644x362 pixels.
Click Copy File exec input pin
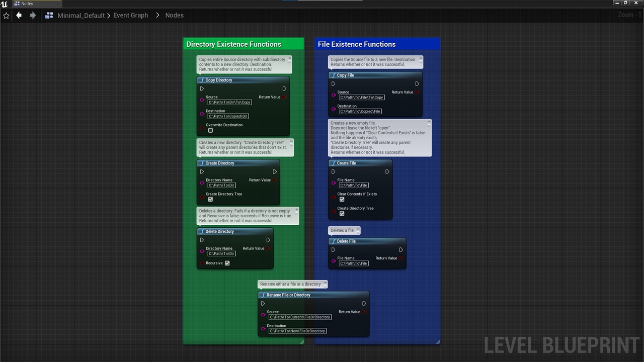click(x=333, y=83)
